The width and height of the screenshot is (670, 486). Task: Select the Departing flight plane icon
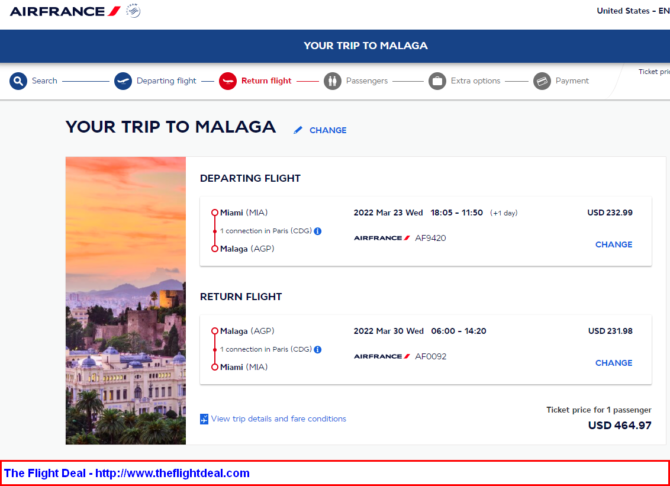click(x=123, y=81)
